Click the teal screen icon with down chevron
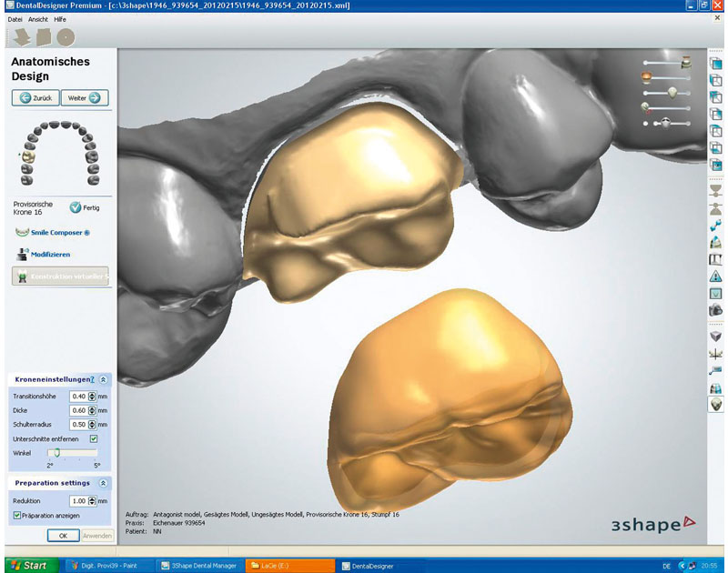Image resolution: width=728 pixels, height=573 pixels. coord(716,293)
